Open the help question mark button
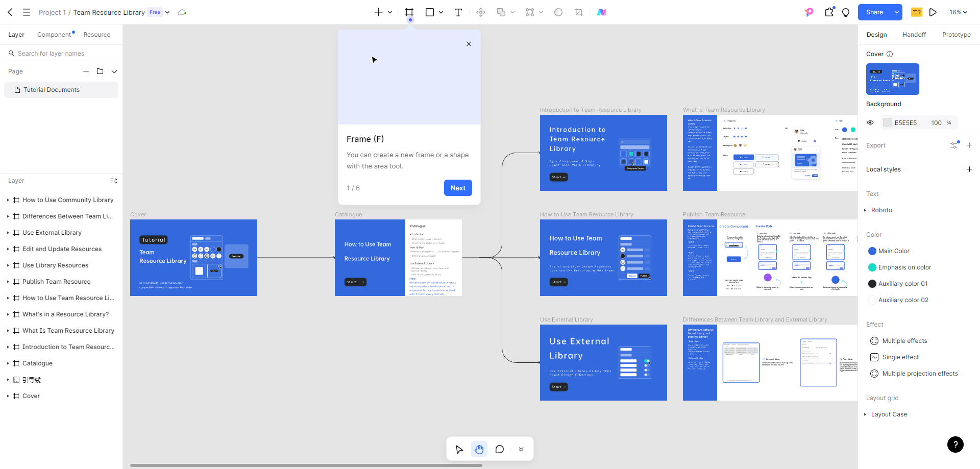The height and width of the screenshot is (469, 980). (x=955, y=445)
